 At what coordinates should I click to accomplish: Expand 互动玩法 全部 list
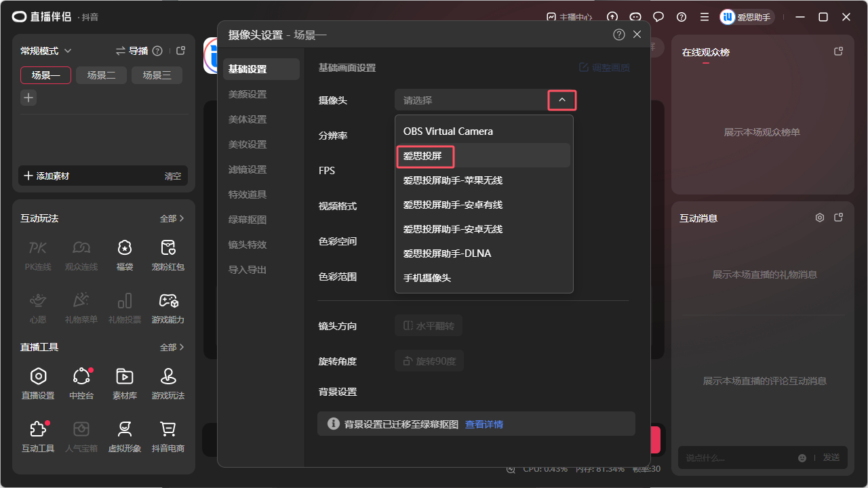tap(172, 218)
